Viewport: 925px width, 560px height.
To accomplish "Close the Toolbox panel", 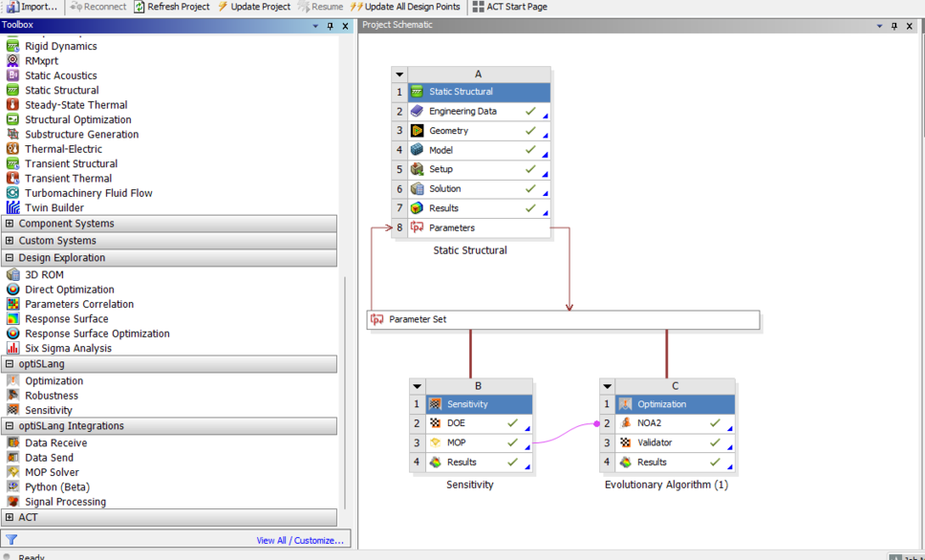I will coord(346,26).
